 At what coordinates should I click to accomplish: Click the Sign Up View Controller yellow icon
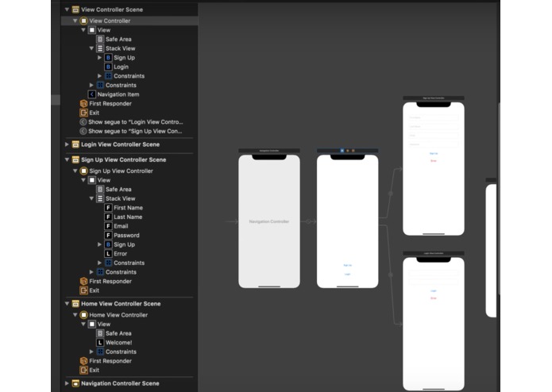(x=83, y=171)
